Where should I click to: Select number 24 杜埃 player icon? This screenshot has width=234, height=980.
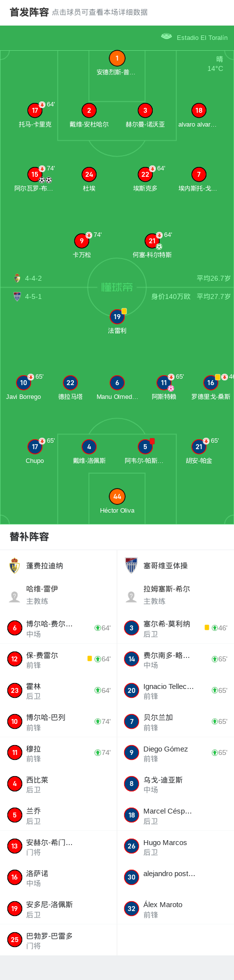pos(89,174)
